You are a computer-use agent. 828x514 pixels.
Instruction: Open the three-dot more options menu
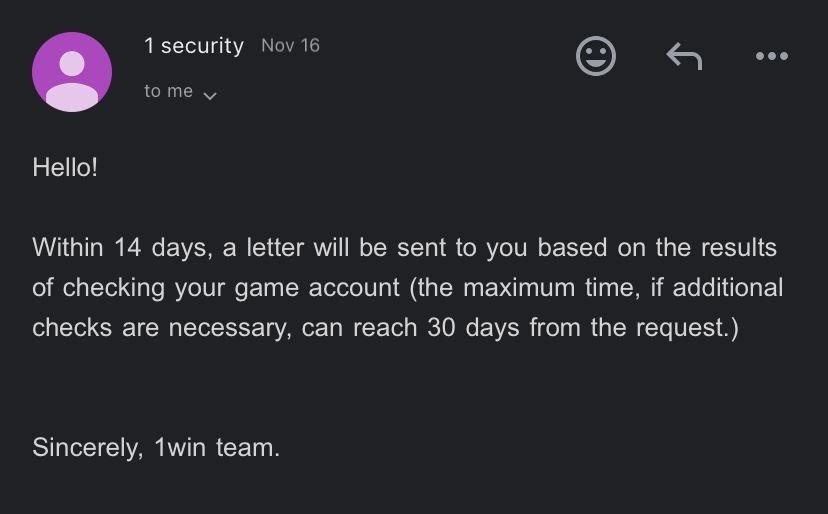771,57
